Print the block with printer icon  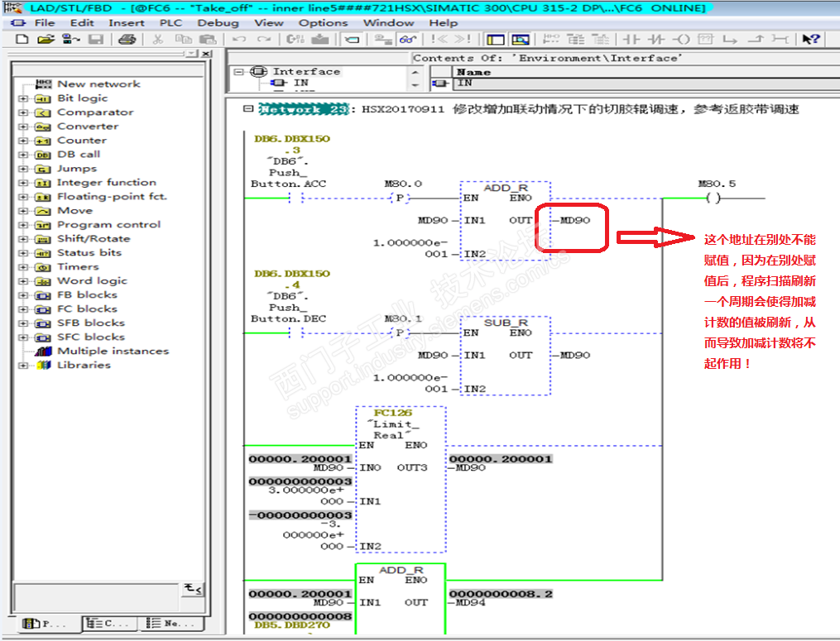127,39
